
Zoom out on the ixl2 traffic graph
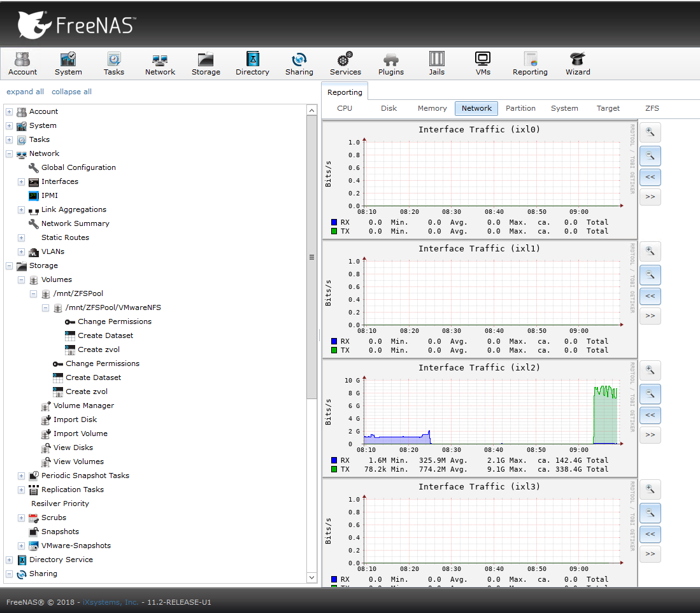point(650,394)
